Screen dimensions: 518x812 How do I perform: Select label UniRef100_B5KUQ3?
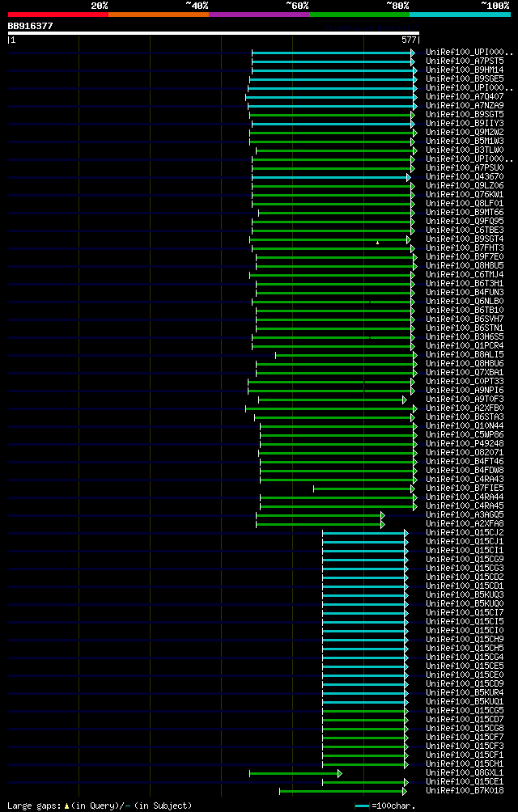(465, 594)
